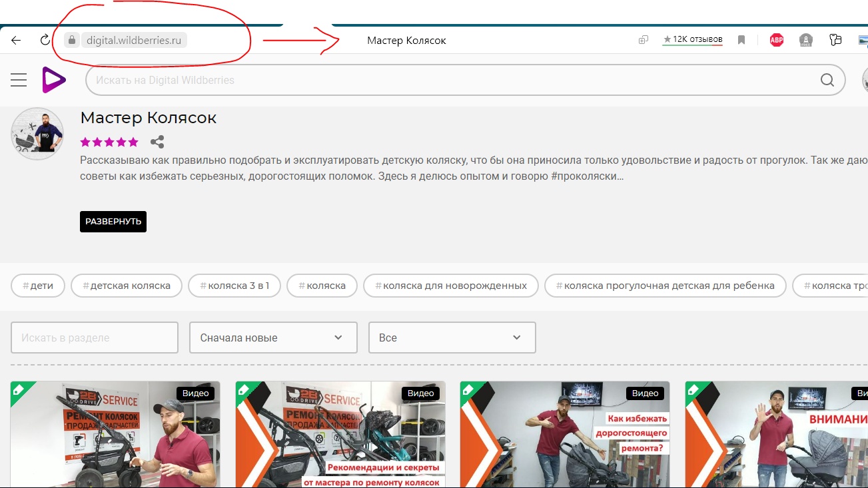Viewport: 868px width, 488px height.
Task: Click the purple Digital Wildberries play logo
Action: [54, 80]
